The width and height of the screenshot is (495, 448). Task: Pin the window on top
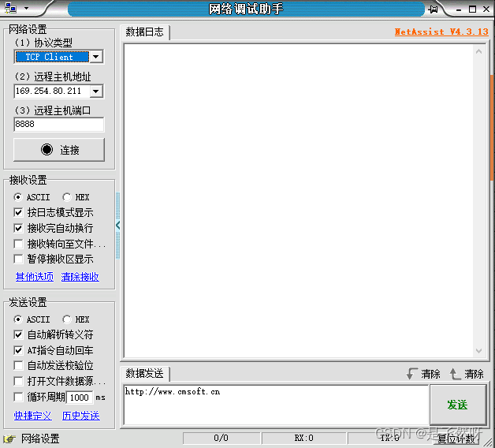pyautogui.click(x=434, y=9)
